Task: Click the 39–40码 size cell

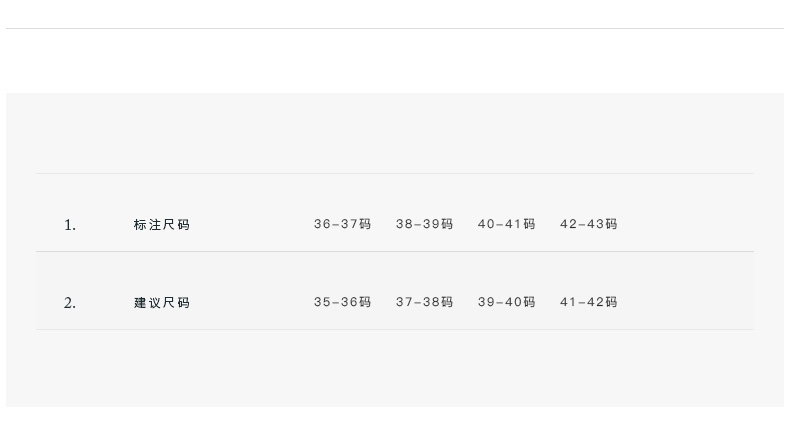Action: point(506,302)
